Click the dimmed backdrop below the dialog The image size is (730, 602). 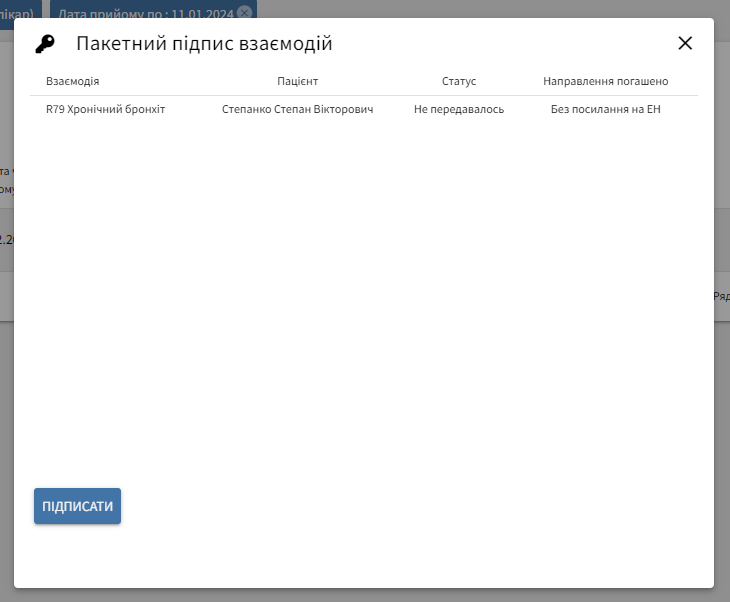(x=365, y=595)
